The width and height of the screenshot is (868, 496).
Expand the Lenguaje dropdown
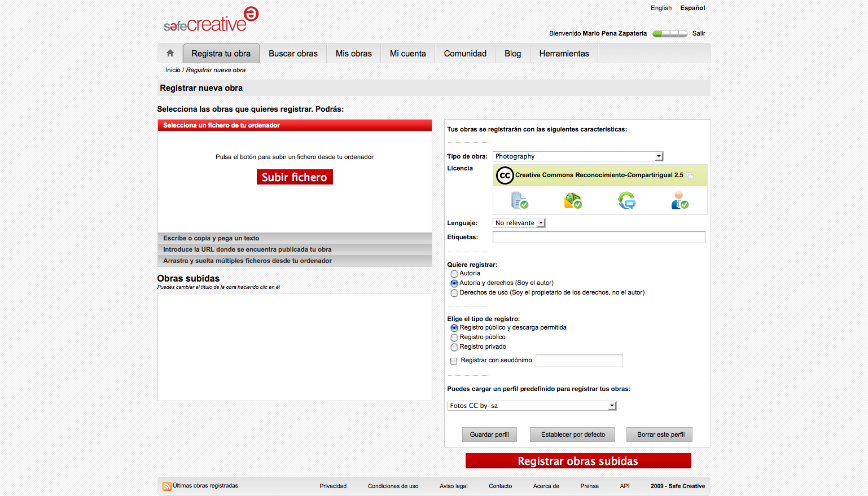click(x=519, y=223)
